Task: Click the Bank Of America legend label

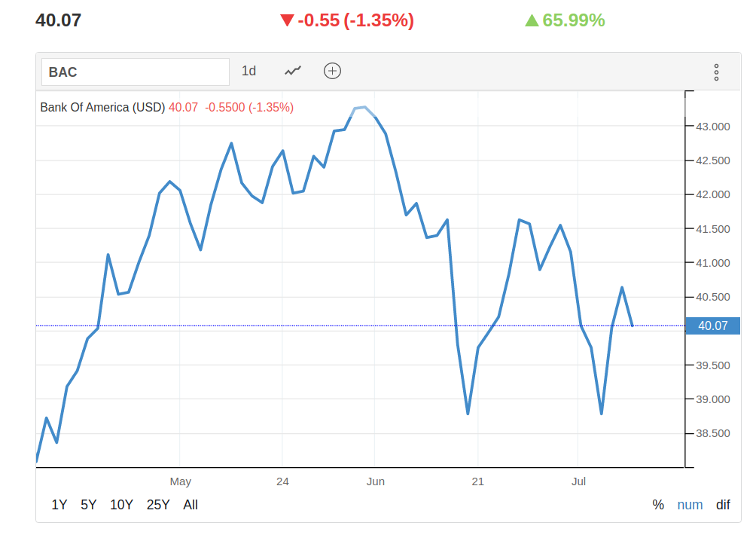Action: pyautogui.click(x=102, y=107)
